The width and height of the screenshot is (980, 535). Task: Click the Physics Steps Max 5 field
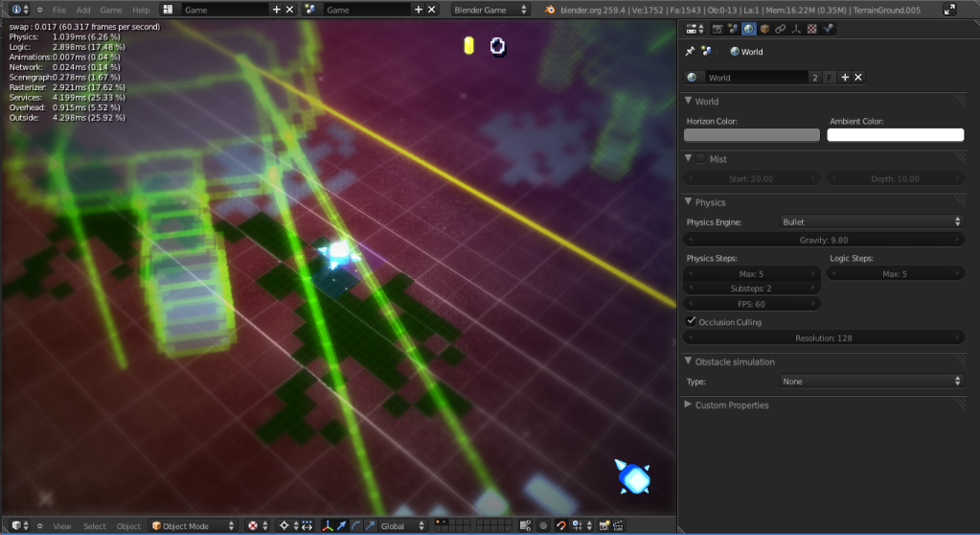(x=751, y=274)
